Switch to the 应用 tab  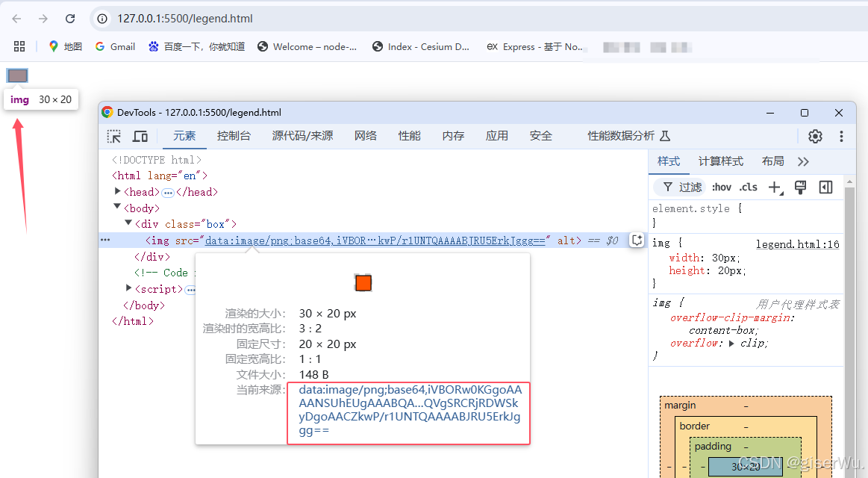tap(496, 136)
